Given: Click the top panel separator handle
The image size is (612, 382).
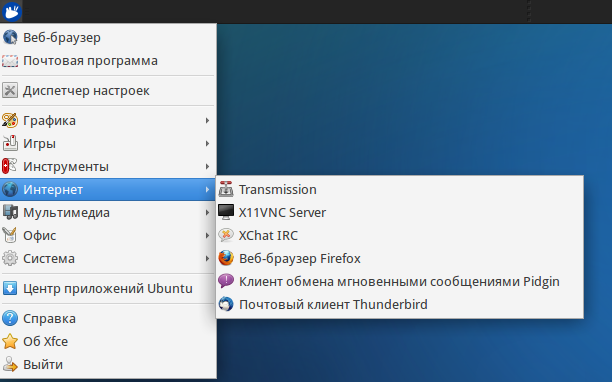Looking at the screenshot, I should [x=529, y=11].
